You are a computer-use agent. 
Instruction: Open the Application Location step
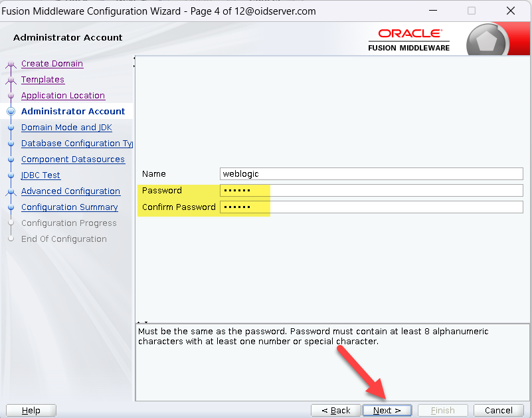pyautogui.click(x=63, y=96)
